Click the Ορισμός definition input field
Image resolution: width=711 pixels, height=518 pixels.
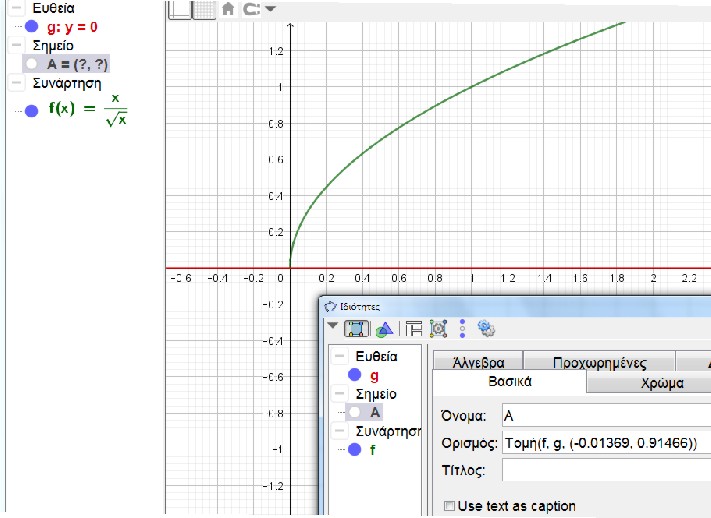[x=607, y=443]
